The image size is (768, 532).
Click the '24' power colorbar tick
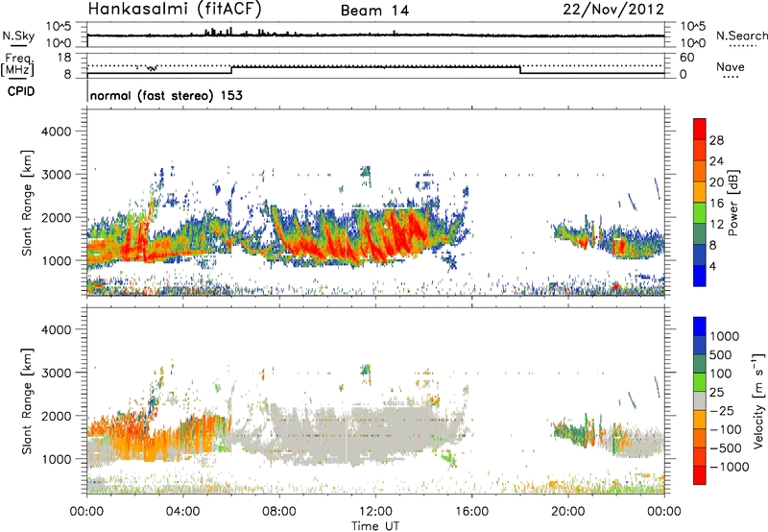tap(716, 161)
